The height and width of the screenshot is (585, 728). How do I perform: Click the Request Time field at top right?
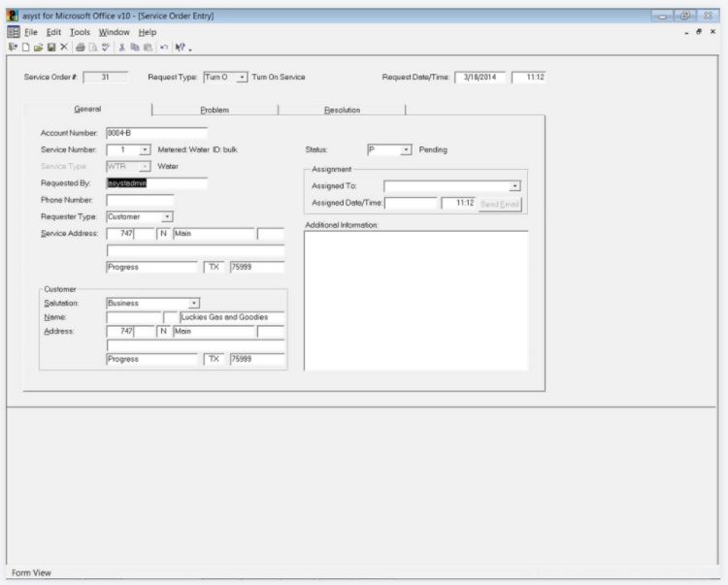pos(529,77)
